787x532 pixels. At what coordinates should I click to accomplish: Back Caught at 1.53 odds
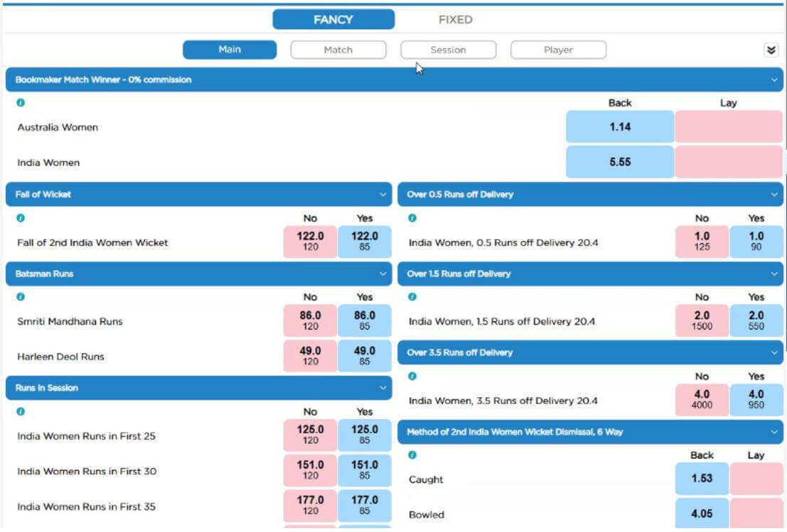(x=701, y=478)
